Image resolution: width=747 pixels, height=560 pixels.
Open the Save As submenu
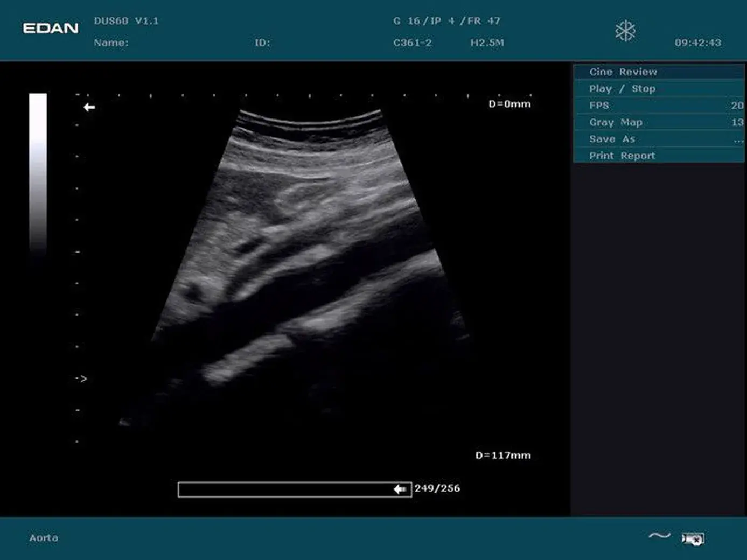coord(659,139)
